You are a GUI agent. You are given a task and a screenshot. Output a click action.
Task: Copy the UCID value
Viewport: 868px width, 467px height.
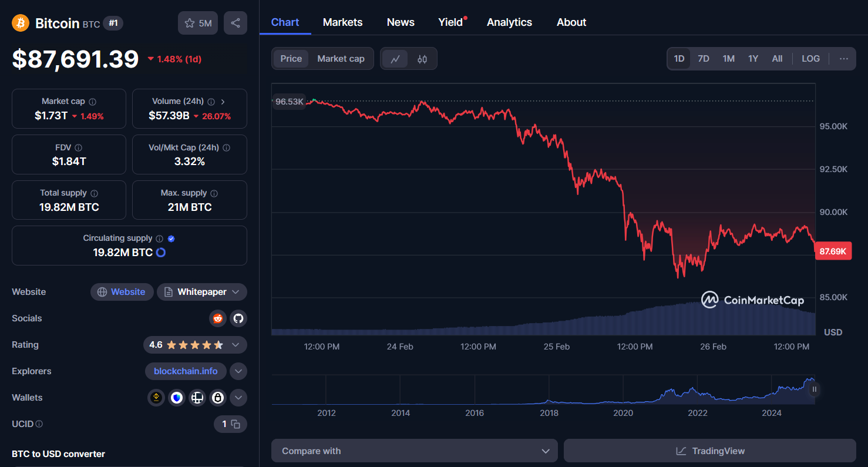tap(235, 424)
